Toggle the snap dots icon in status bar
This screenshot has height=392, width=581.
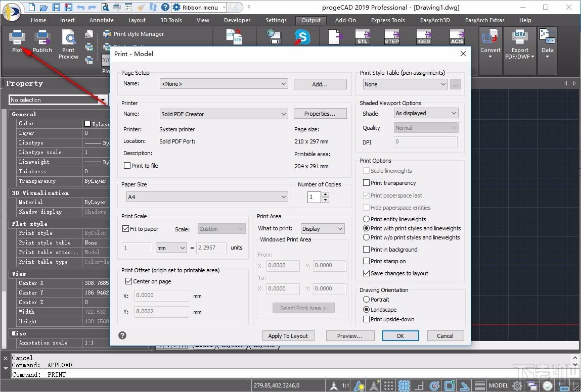pyautogui.click(x=389, y=386)
